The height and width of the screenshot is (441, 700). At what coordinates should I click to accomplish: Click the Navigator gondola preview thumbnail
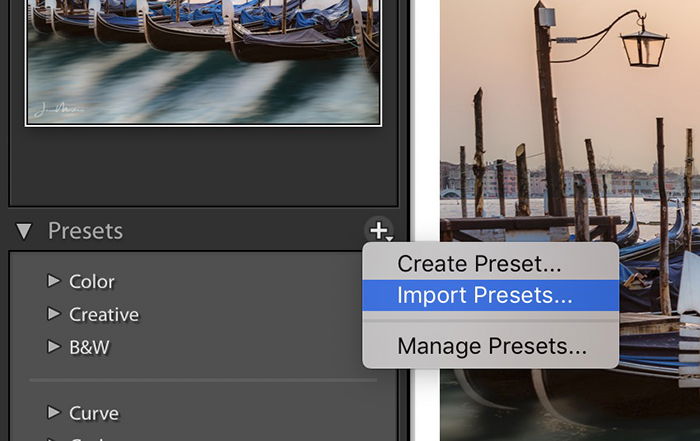(x=204, y=62)
